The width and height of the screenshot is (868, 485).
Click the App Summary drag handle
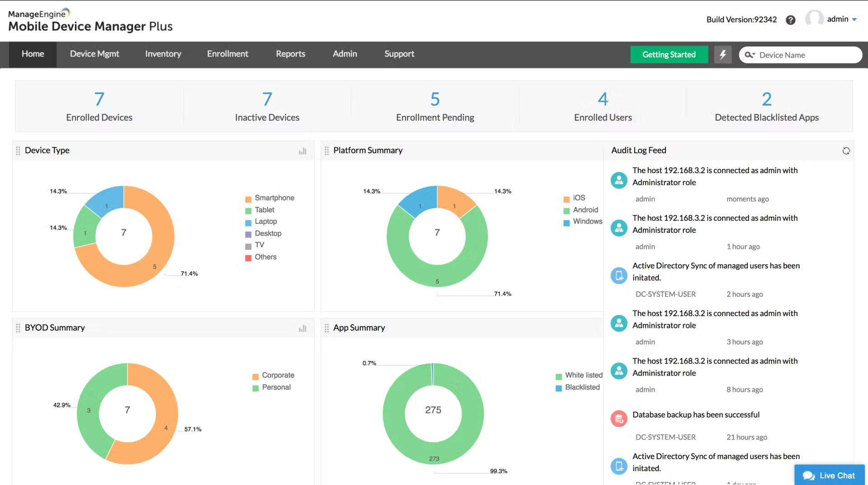pyautogui.click(x=326, y=328)
